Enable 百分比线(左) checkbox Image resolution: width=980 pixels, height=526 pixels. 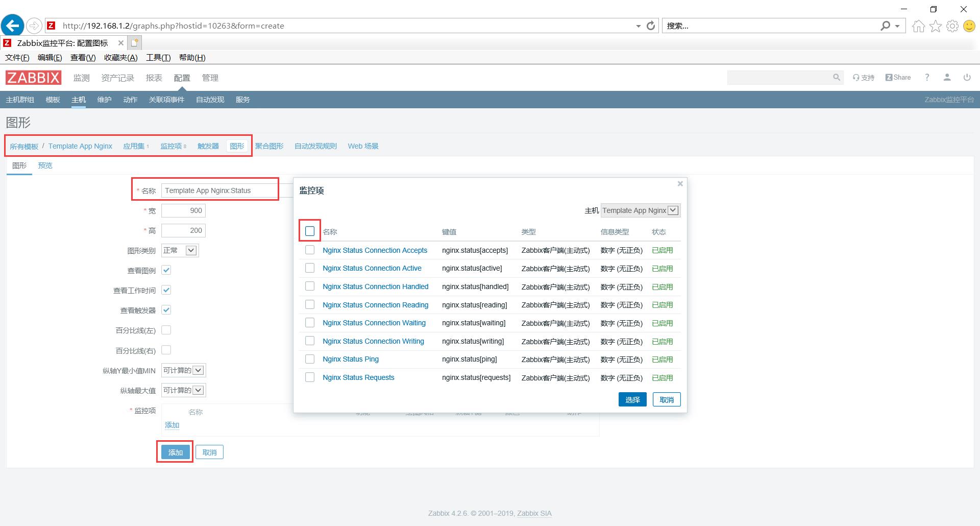166,330
